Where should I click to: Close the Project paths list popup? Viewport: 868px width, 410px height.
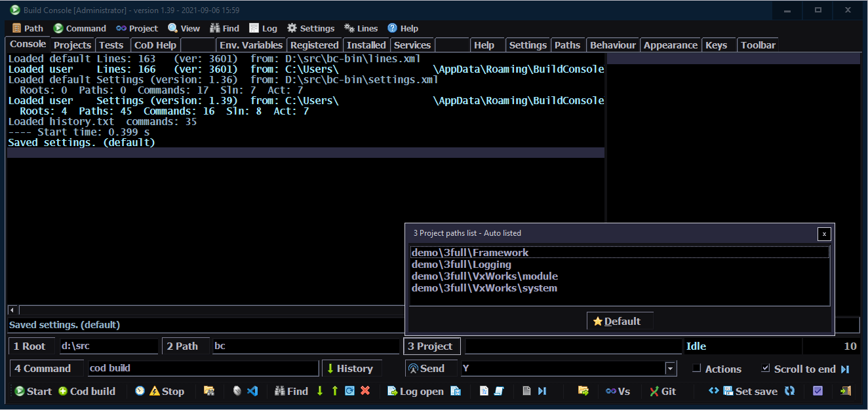[x=824, y=234]
